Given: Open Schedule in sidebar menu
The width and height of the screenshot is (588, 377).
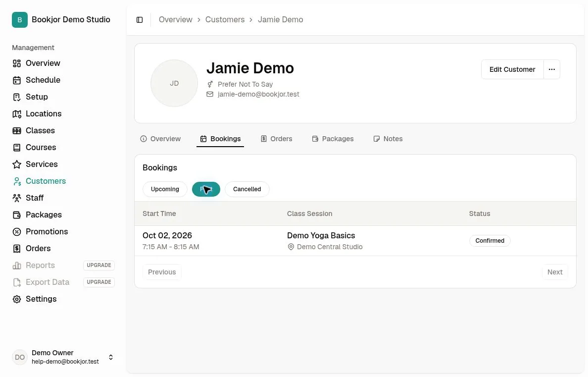Looking at the screenshot, I should pyautogui.click(x=43, y=80).
